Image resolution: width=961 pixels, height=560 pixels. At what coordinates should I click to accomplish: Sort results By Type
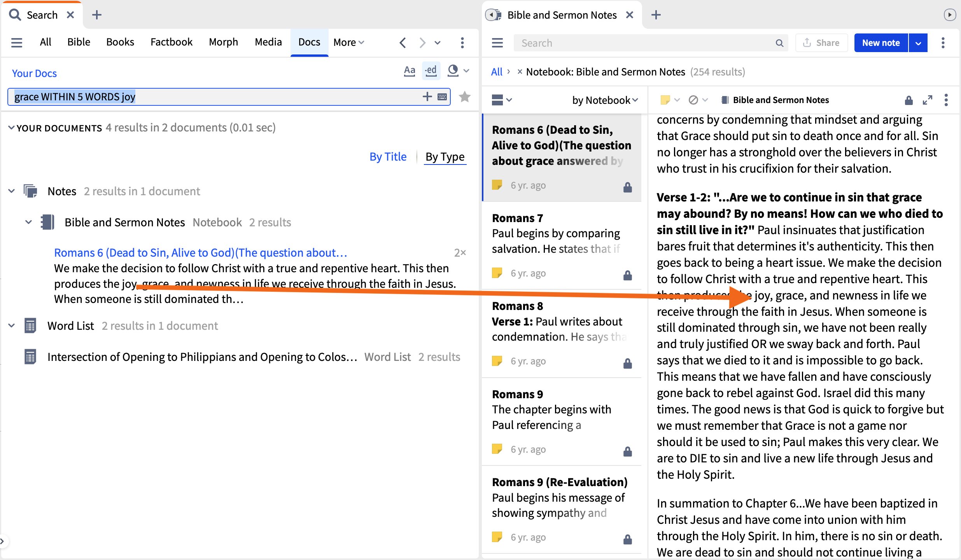pos(445,156)
